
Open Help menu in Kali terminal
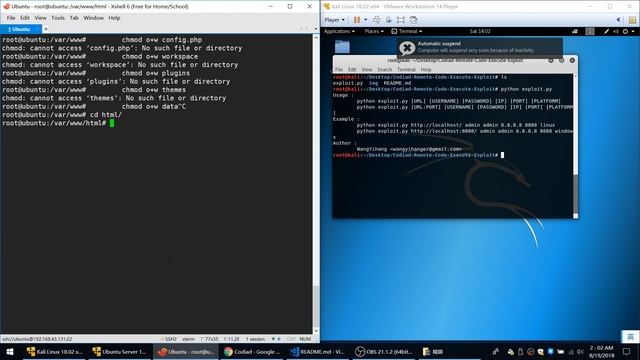[x=426, y=70]
